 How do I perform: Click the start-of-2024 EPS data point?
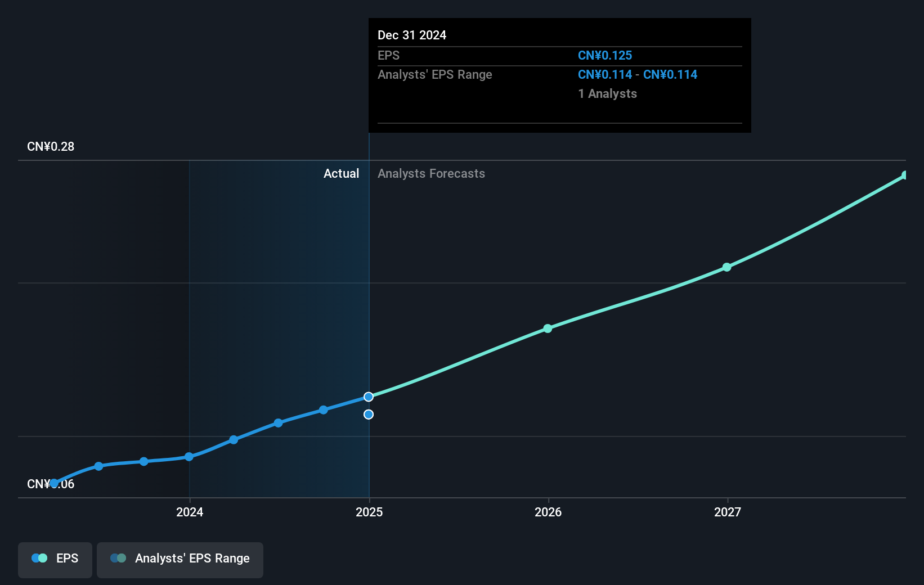click(x=189, y=457)
